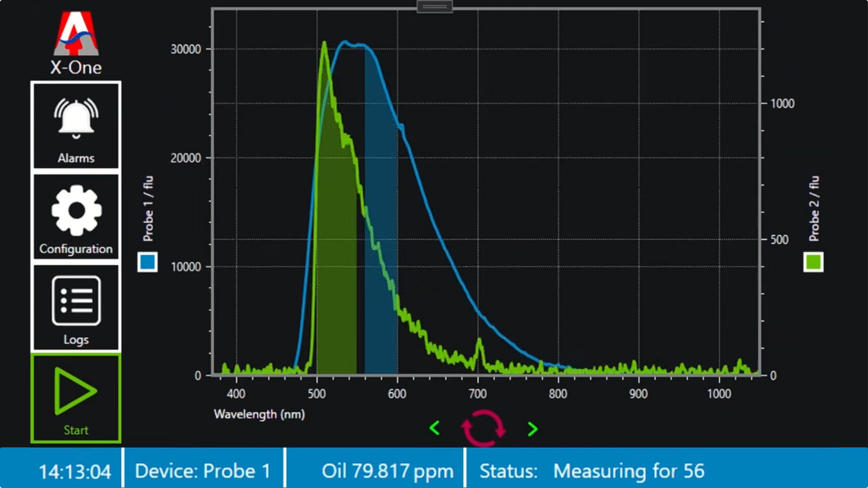Click the red refresh cycle icon
This screenshot has width=868, height=488.
point(483,428)
